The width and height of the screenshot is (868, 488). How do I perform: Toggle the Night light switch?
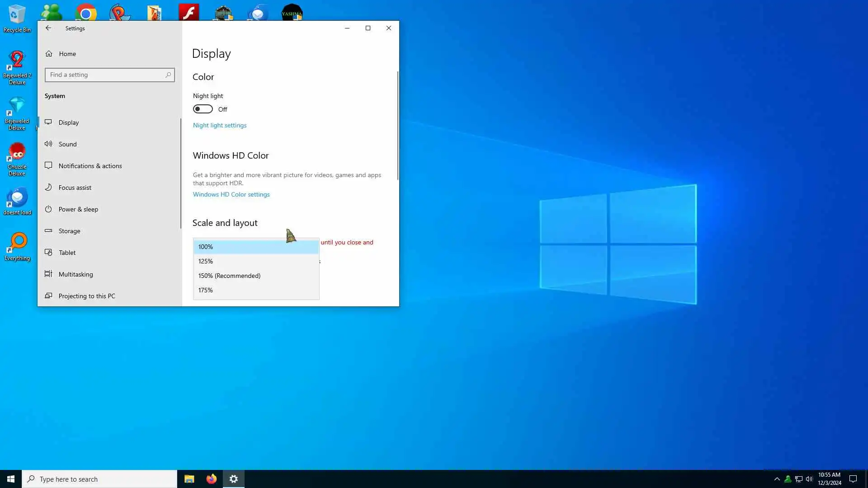(203, 109)
